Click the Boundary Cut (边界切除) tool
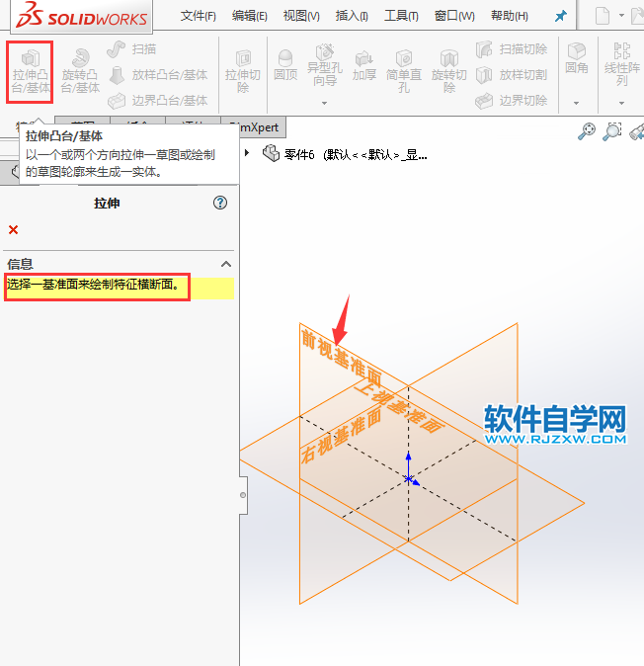Image resolution: width=644 pixels, height=666 pixels. [x=512, y=100]
